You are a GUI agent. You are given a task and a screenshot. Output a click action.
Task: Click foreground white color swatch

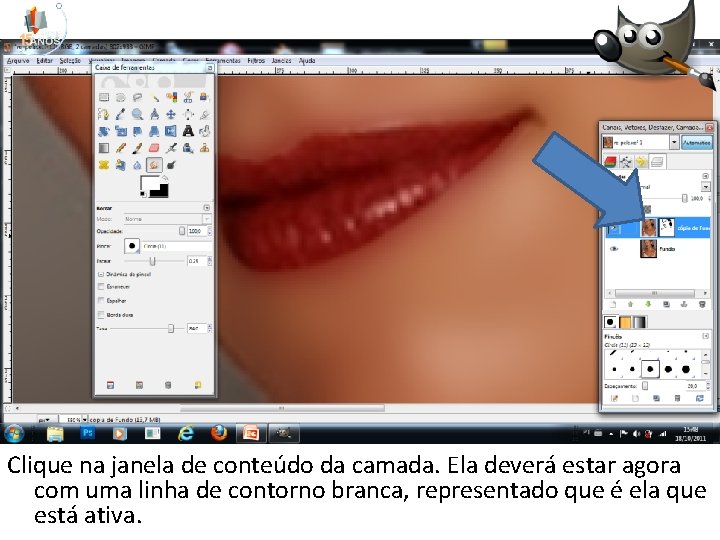click(x=149, y=183)
